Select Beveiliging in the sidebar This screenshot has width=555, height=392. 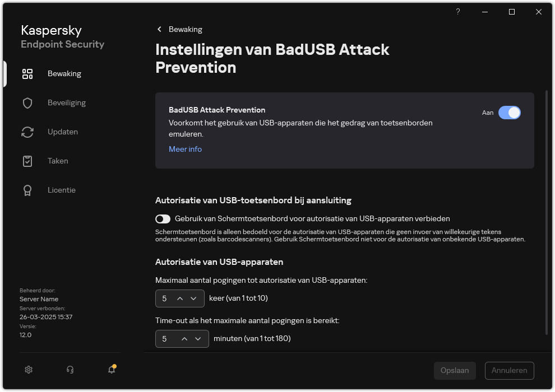click(x=66, y=102)
